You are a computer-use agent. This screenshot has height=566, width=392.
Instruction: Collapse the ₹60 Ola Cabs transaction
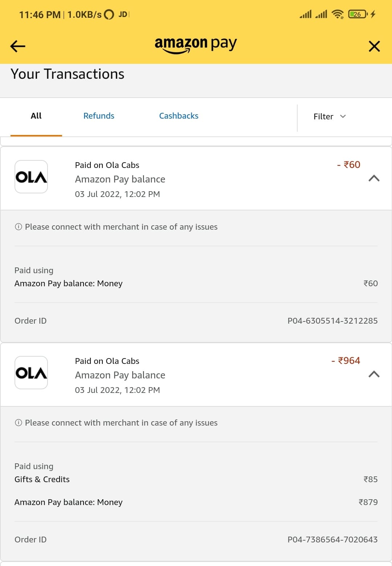pos(374,178)
